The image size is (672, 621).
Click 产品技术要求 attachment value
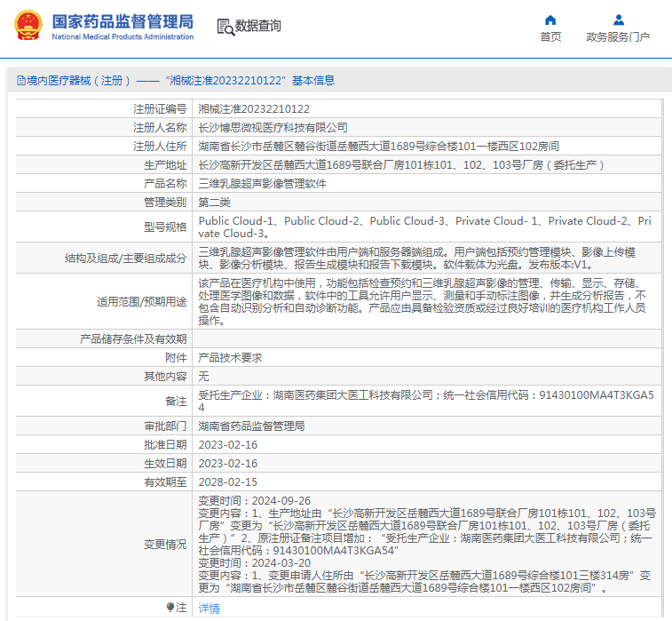tap(230, 358)
